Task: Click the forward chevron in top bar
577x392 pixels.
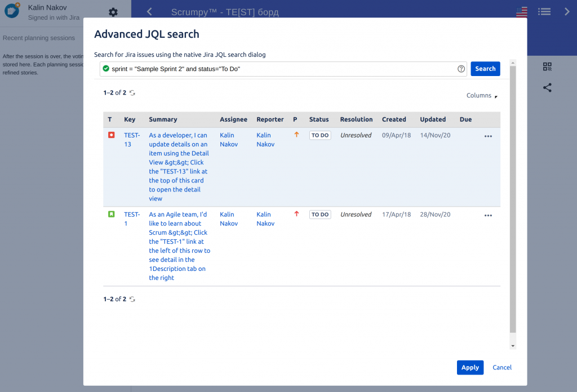Action: tap(567, 12)
